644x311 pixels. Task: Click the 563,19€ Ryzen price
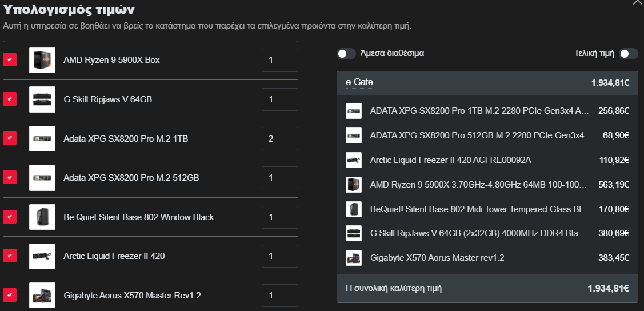pos(614,185)
